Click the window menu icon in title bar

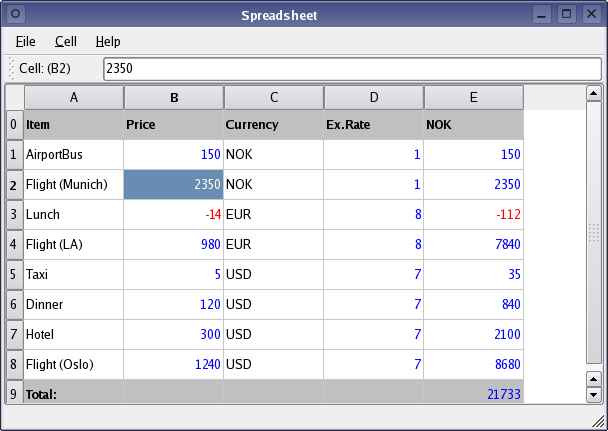pyautogui.click(x=16, y=14)
